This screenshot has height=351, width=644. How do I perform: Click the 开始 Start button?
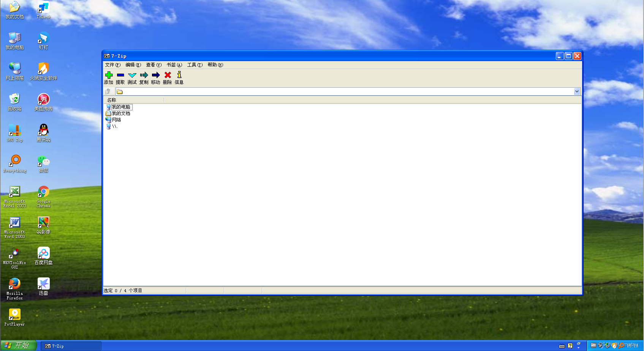tap(18, 345)
